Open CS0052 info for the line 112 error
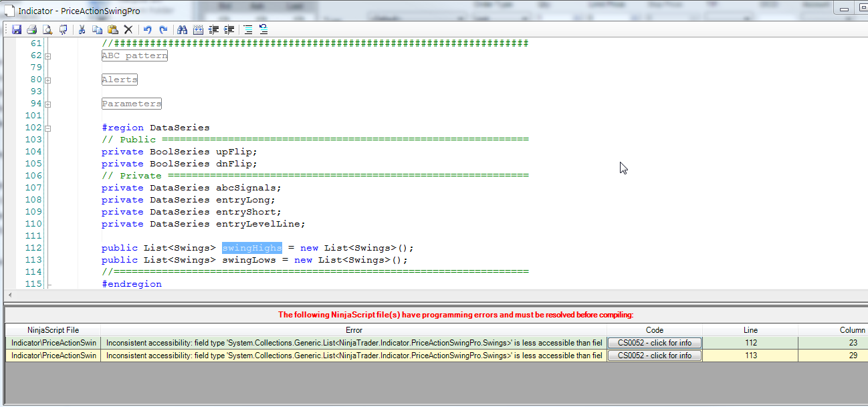Viewport: 868px width, 407px height. tap(655, 343)
